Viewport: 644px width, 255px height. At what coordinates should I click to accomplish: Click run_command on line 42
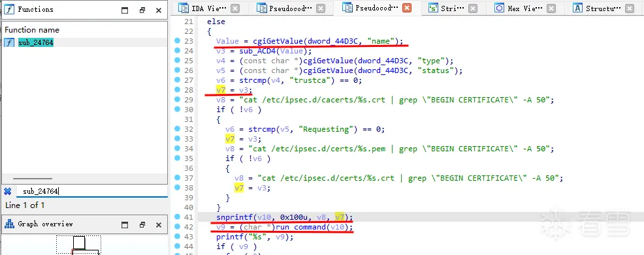tap(300, 227)
